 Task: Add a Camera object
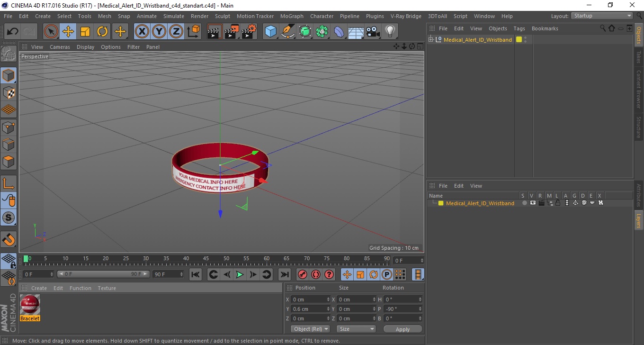373,32
